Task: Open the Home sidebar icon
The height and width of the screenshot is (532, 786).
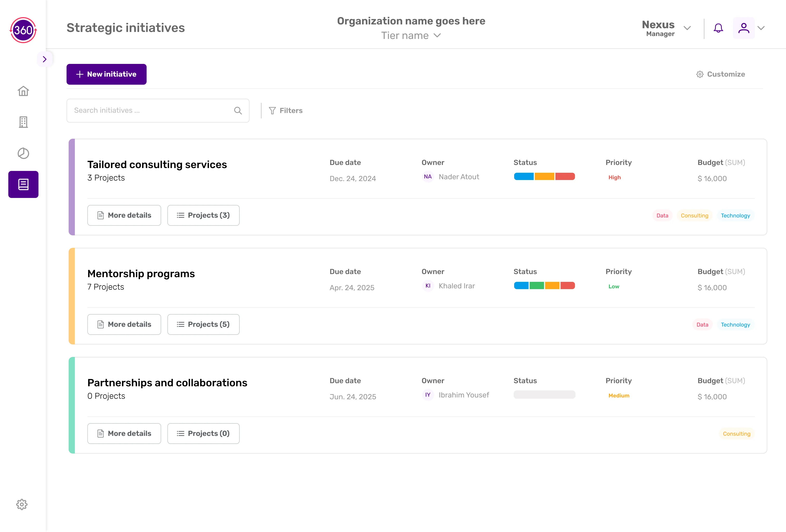Action: click(x=23, y=91)
